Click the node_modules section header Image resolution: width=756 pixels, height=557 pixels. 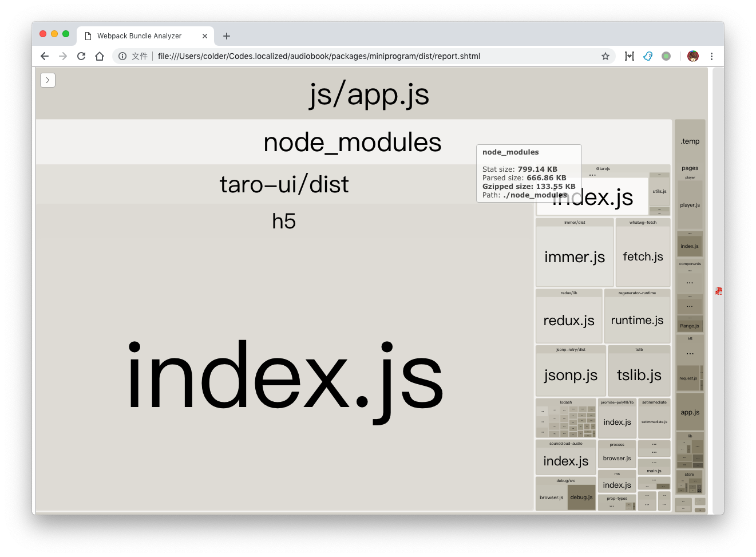pos(353,143)
